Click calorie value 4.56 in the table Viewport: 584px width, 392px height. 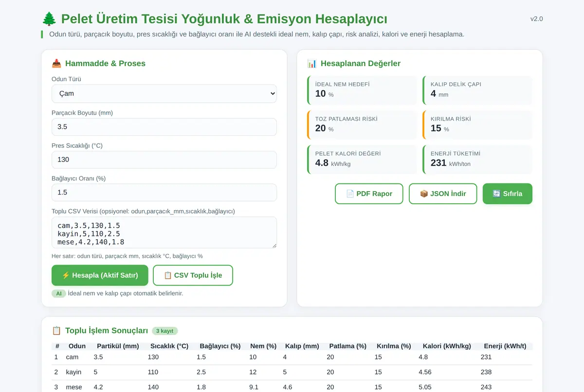pyautogui.click(x=425, y=372)
